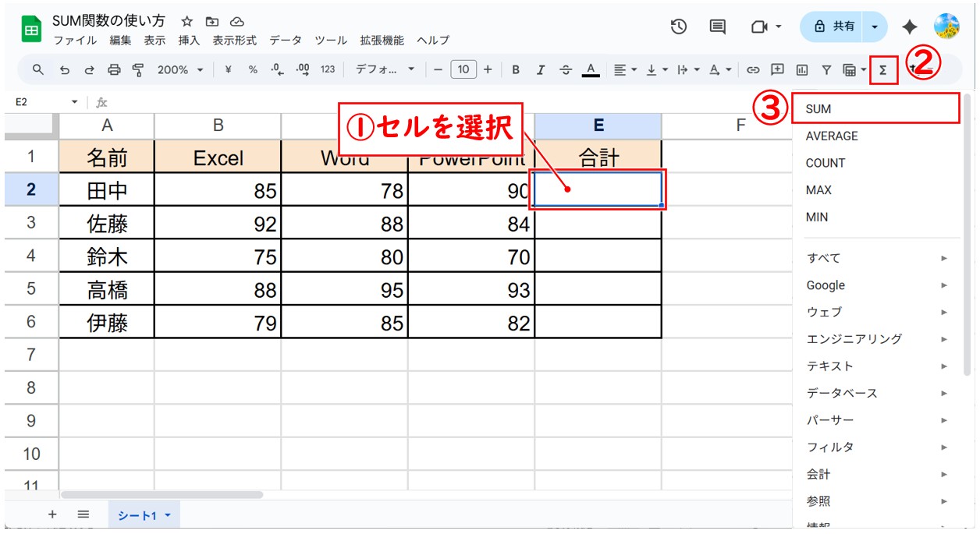
Task: Click the Functions sigma icon in toolbar
Action: [883, 70]
